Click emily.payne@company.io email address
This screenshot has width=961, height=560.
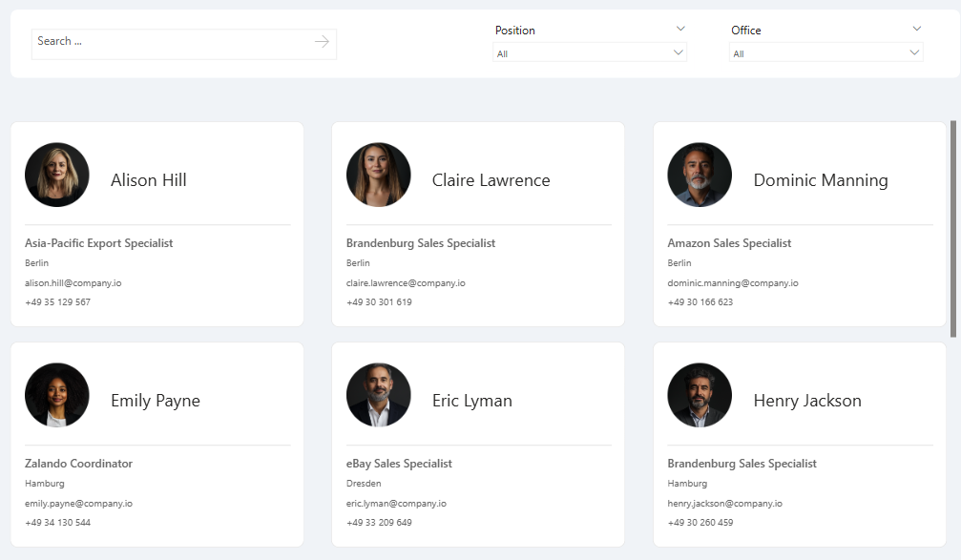[78, 504]
